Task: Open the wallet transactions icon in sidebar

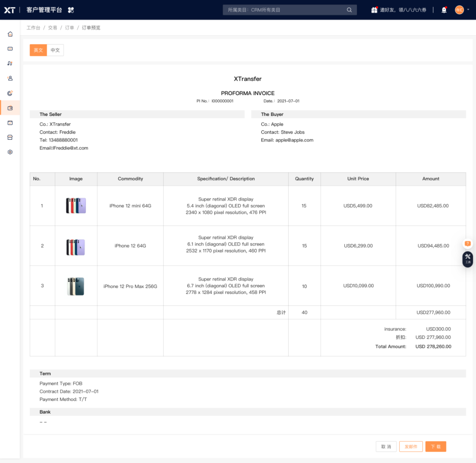Action: click(x=10, y=108)
